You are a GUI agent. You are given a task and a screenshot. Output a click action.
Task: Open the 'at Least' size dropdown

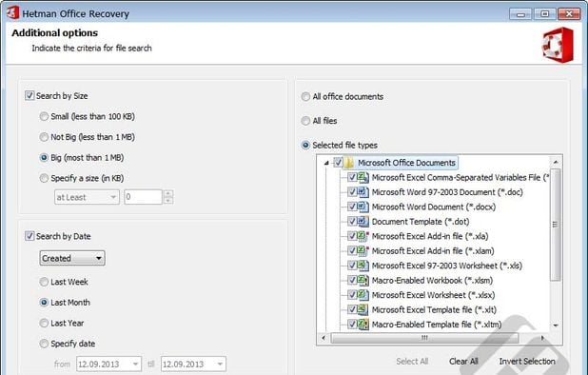click(x=87, y=197)
